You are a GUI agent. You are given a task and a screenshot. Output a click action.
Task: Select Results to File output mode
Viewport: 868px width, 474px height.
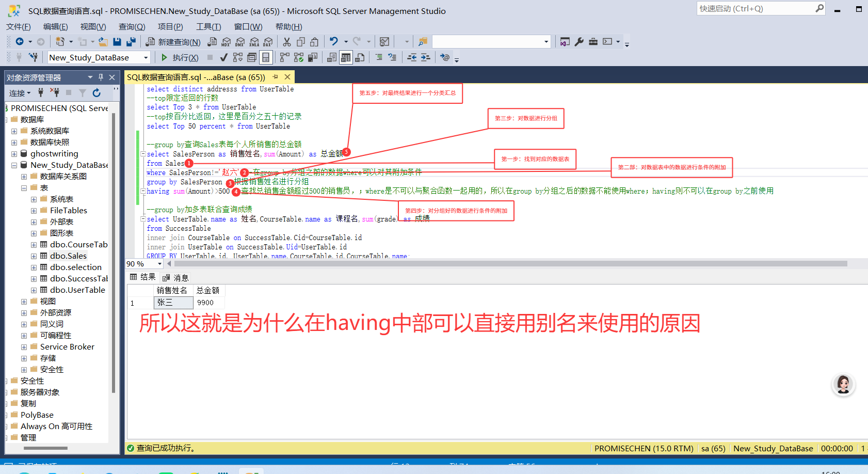click(360, 57)
